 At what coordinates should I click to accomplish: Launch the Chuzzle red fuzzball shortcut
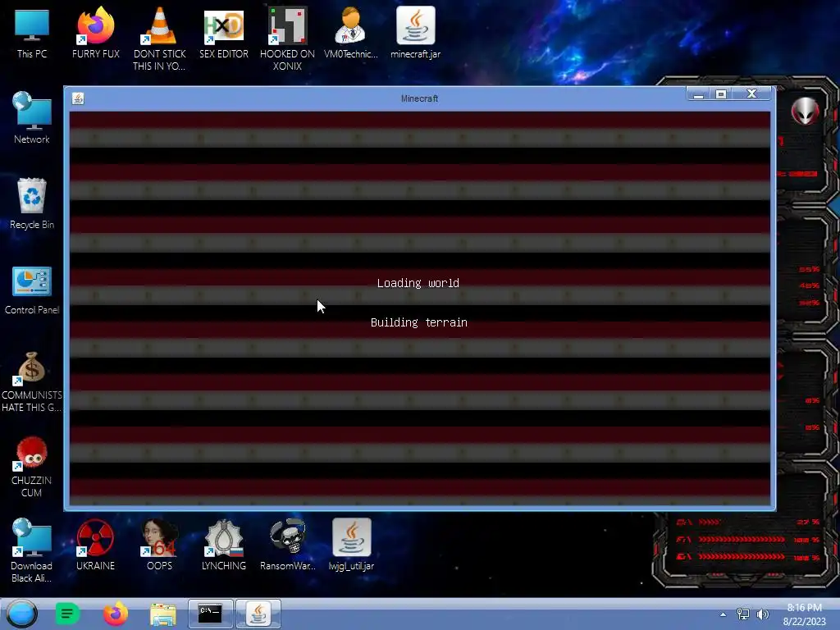pyautogui.click(x=32, y=467)
